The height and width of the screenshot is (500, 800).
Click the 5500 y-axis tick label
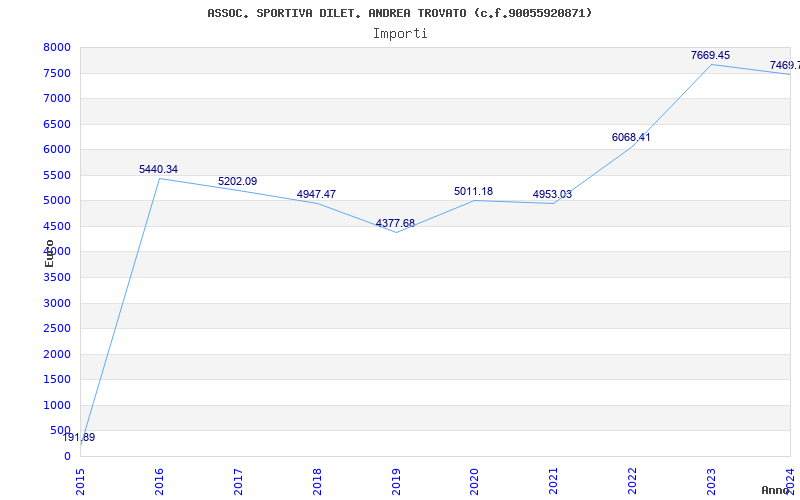(57, 175)
